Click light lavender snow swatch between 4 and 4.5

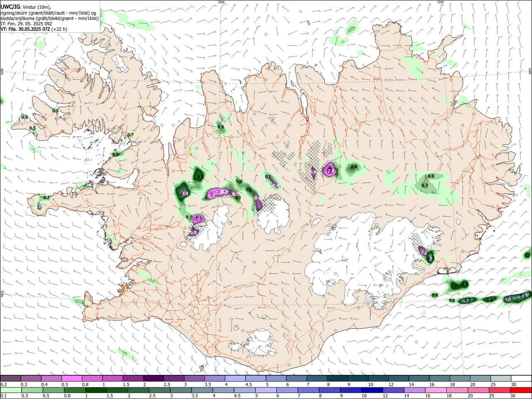point(235,379)
